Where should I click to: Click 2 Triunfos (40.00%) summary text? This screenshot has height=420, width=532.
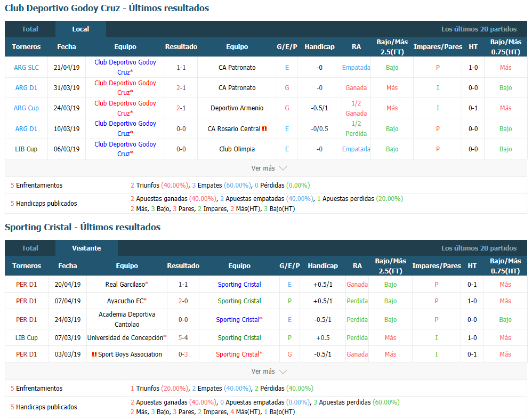(x=159, y=185)
